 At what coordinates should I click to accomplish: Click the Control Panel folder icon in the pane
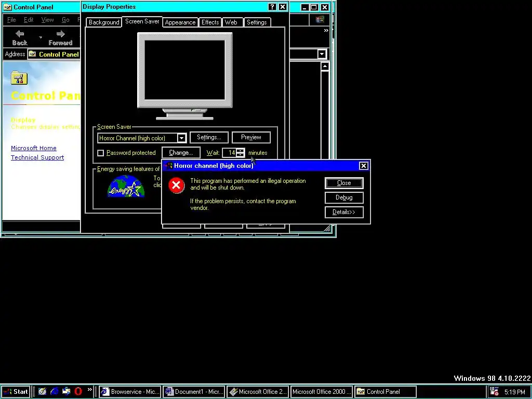tap(19, 78)
